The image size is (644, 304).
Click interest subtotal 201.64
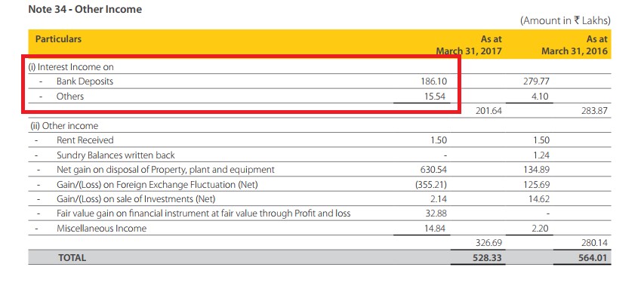pyautogui.click(x=488, y=110)
